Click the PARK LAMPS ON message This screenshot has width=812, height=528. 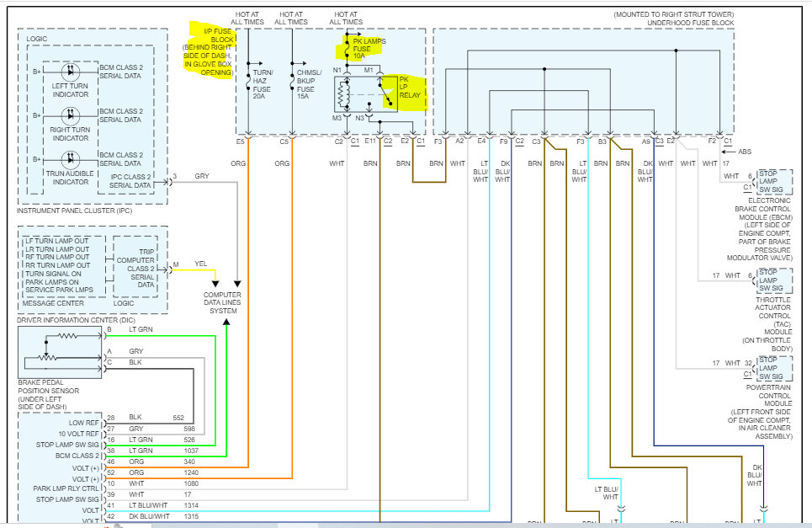(52, 282)
